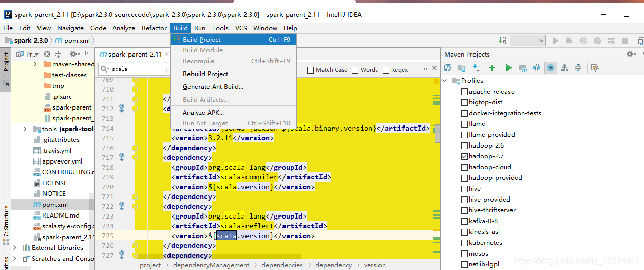The width and height of the screenshot is (644, 270).
Task: Open run configuration dropdown
Action: pos(527,40)
